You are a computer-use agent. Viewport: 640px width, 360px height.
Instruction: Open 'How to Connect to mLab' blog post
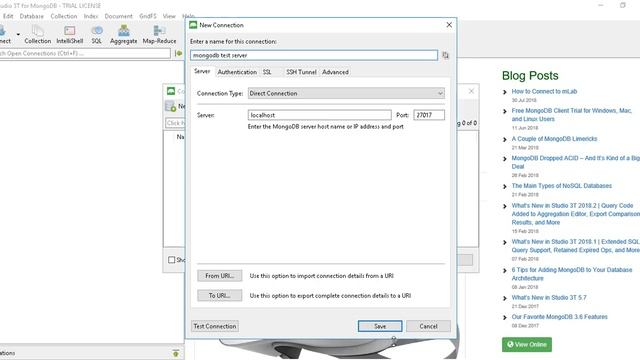tap(544, 91)
